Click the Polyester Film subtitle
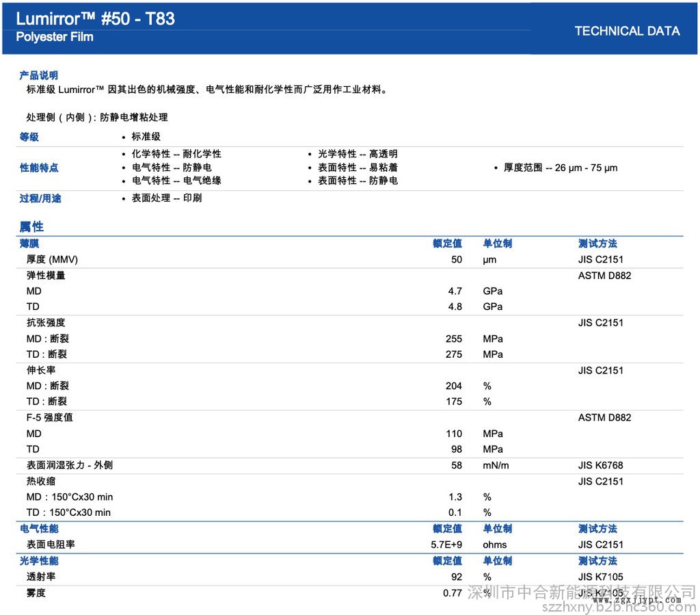Viewport: 700px width, 615px height. coord(55,37)
